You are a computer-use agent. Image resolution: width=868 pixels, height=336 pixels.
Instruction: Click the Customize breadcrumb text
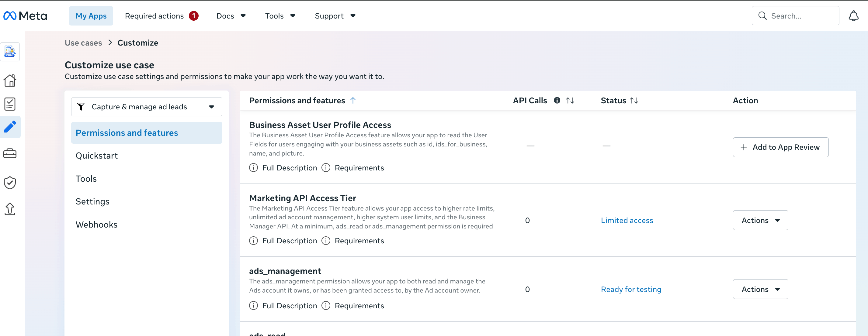137,43
